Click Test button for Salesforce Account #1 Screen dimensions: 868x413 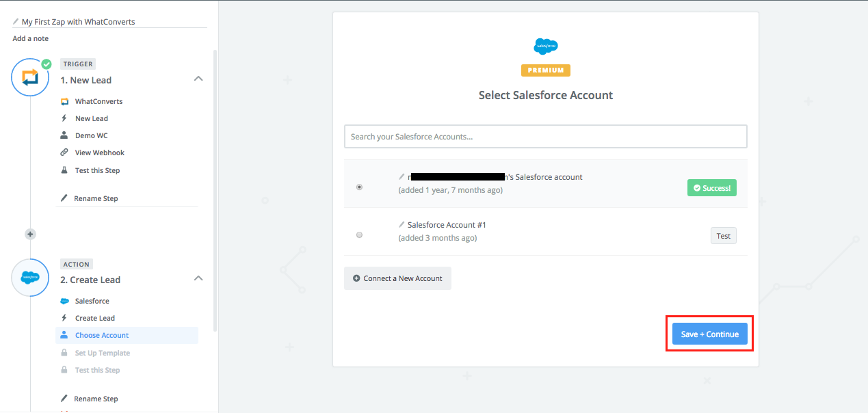click(x=724, y=236)
